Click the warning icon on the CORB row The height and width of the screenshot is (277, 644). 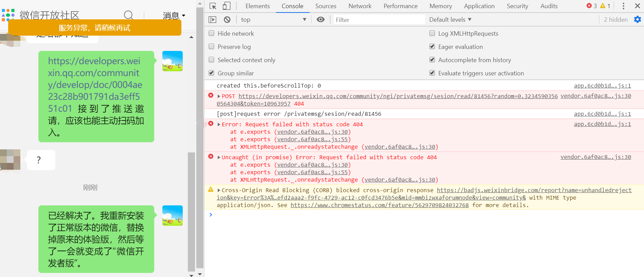[211, 189]
